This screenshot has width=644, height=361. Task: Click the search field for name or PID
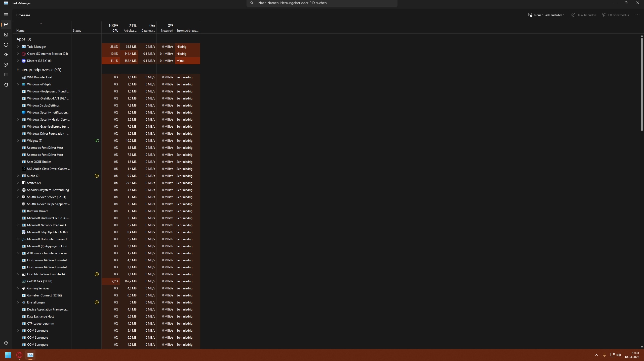322,3
